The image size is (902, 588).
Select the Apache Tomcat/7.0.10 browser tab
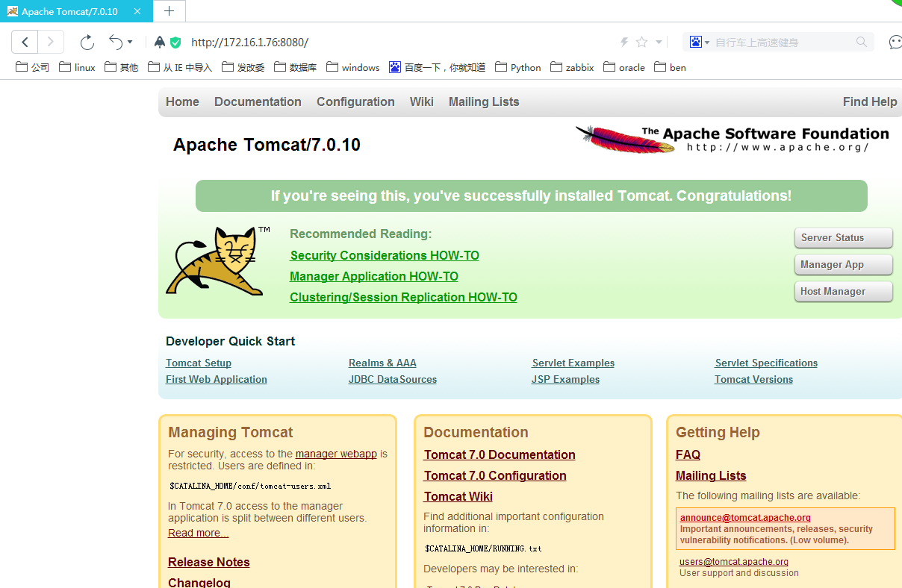[69, 12]
